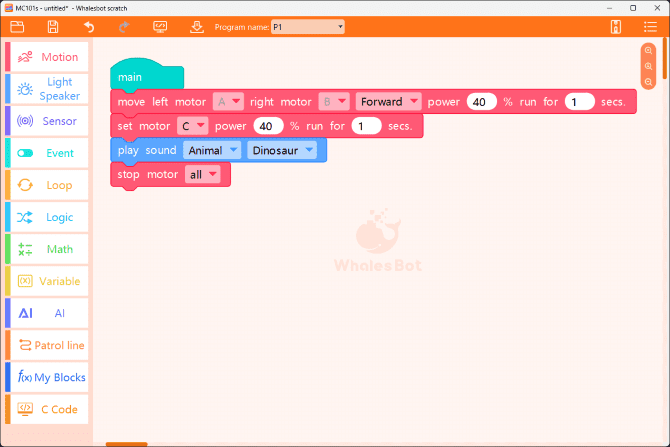Undo the last action
Screen dimensions: 670x447
coord(89,27)
